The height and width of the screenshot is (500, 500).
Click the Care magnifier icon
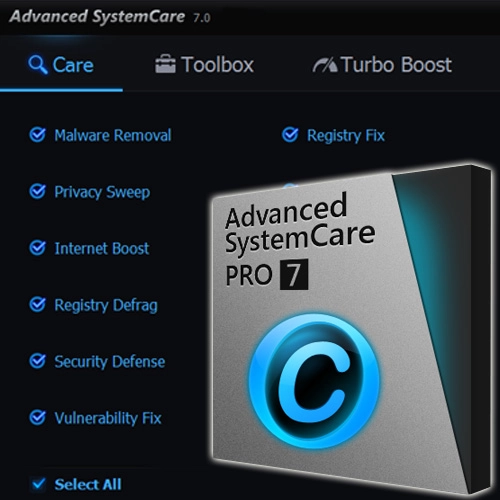38,65
